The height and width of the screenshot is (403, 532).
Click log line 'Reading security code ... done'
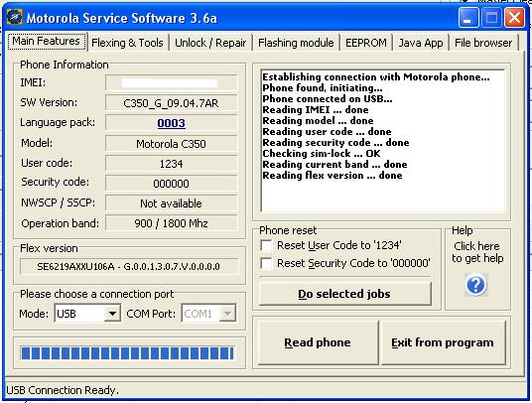[x=335, y=143]
